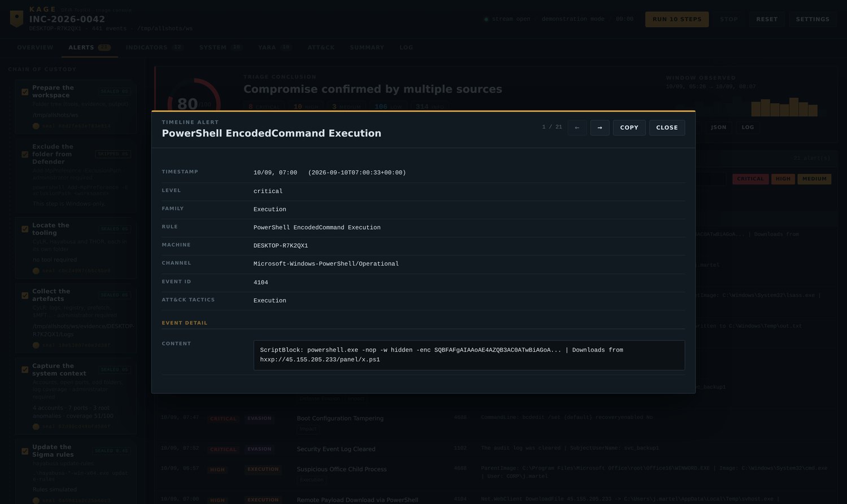Toggle the Locate the tooling checkbox
The width and height of the screenshot is (847, 504).
[25, 229]
